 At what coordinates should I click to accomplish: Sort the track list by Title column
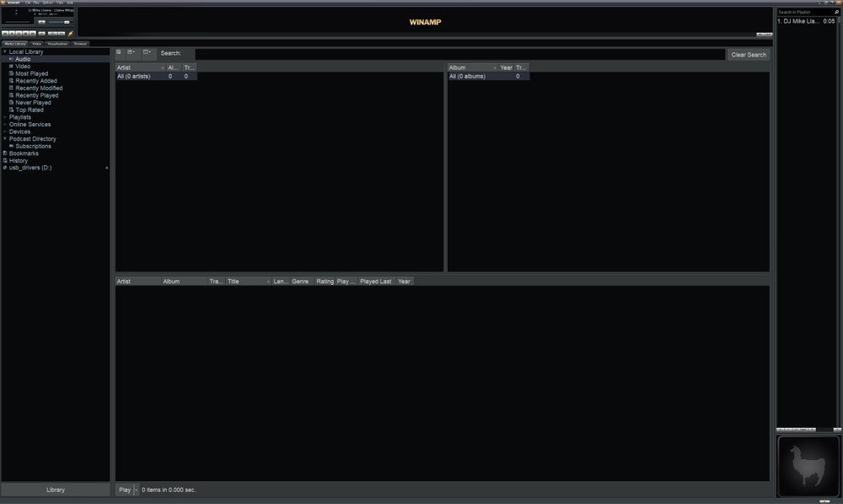[249, 281]
